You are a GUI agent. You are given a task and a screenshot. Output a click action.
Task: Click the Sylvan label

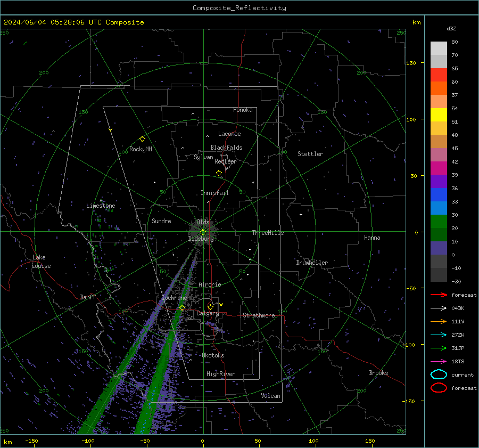tap(203, 157)
